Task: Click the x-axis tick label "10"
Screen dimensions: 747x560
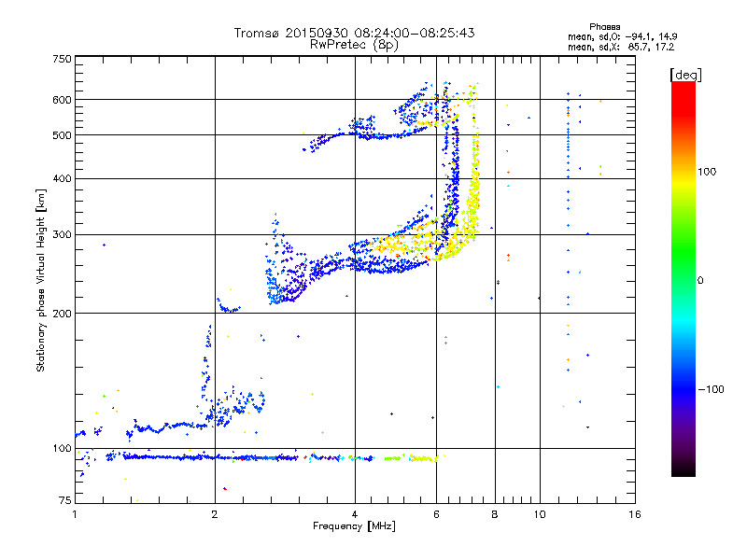Action: (x=540, y=514)
